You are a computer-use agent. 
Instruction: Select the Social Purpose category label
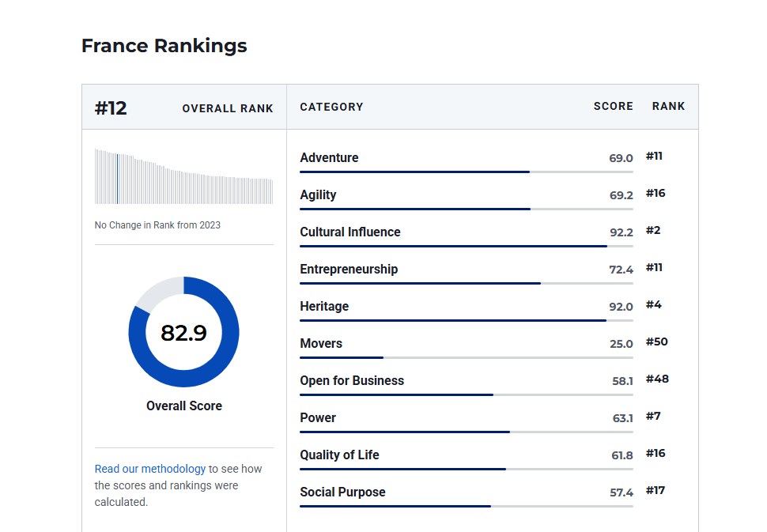click(x=342, y=492)
